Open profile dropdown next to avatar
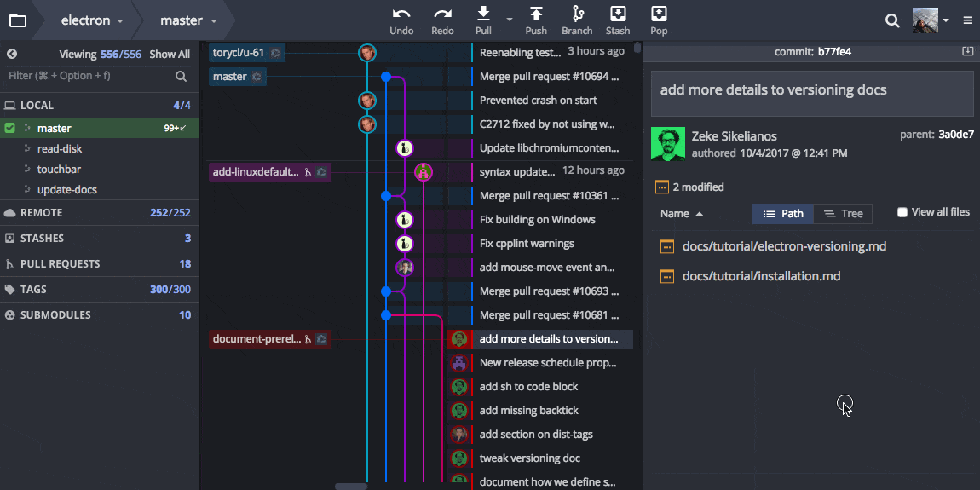This screenshot has width=980, height=490. pos(946,20)
